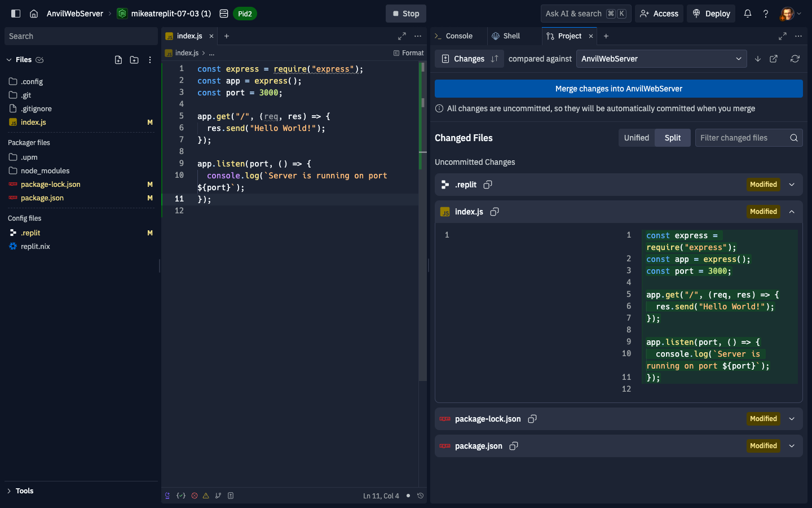Viewport: 812px width, 508px height.
Task: Click the new file icon in Files panel
Action: pyautogui.click(x=118, y=60)
